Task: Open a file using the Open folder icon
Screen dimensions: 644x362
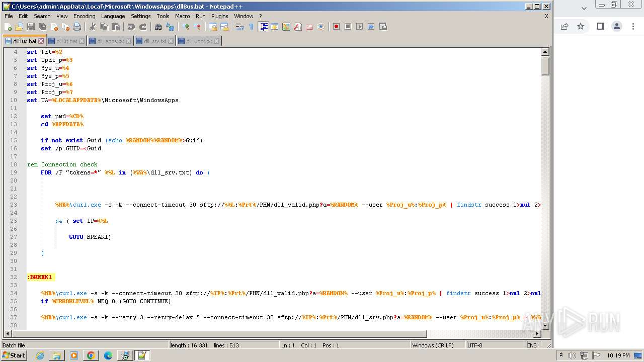Action: tap(19, 27)
